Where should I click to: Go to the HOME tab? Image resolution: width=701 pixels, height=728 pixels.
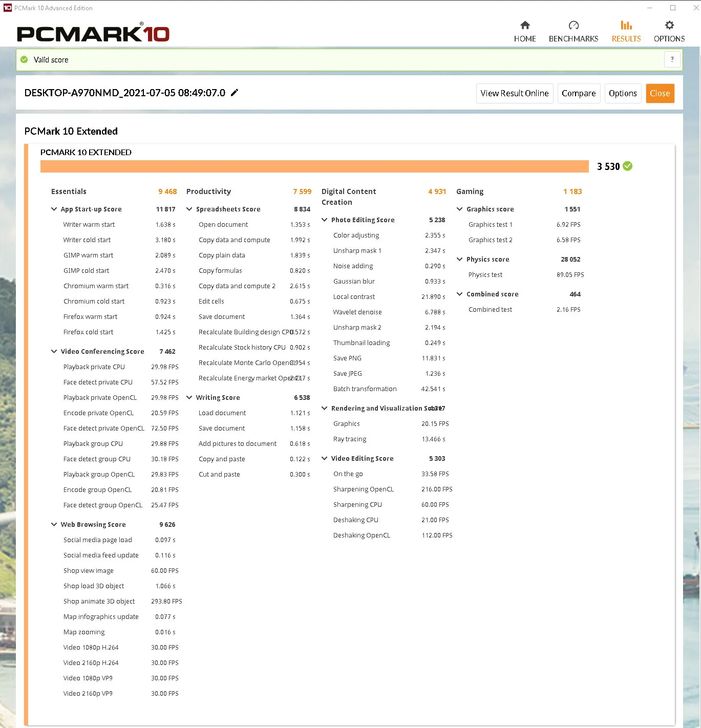click(525, 32)
